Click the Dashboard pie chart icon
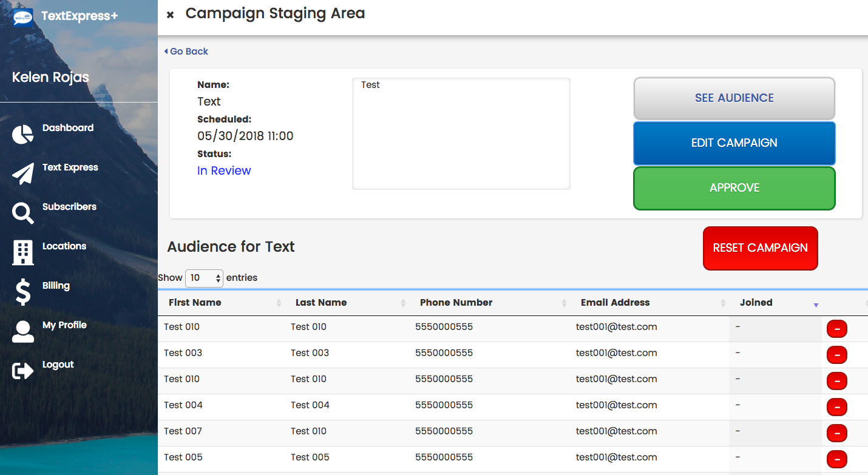Image resolution: width=868 pixels, height=475 pixels. 22,135
